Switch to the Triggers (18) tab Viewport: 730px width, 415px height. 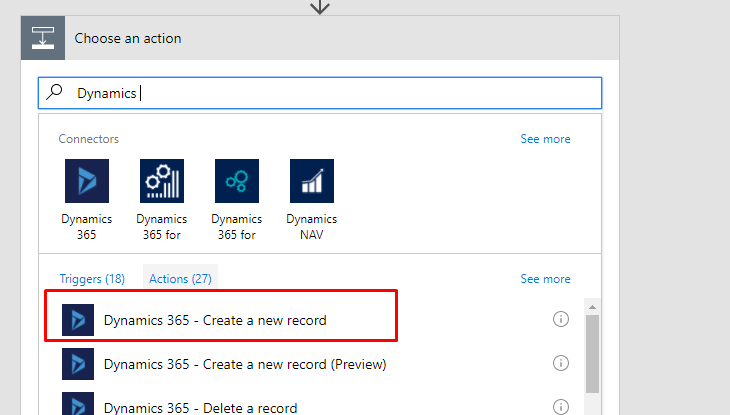(92, 279)
